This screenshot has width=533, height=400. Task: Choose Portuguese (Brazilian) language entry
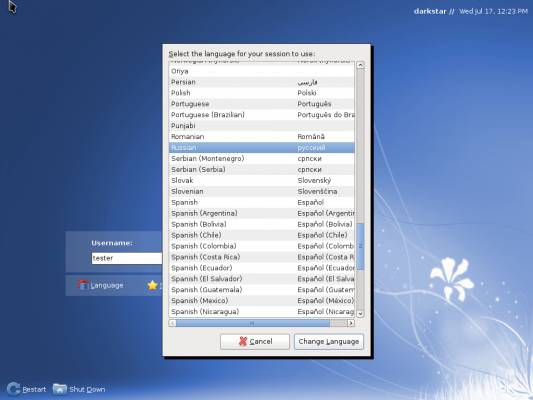[261, 115]
